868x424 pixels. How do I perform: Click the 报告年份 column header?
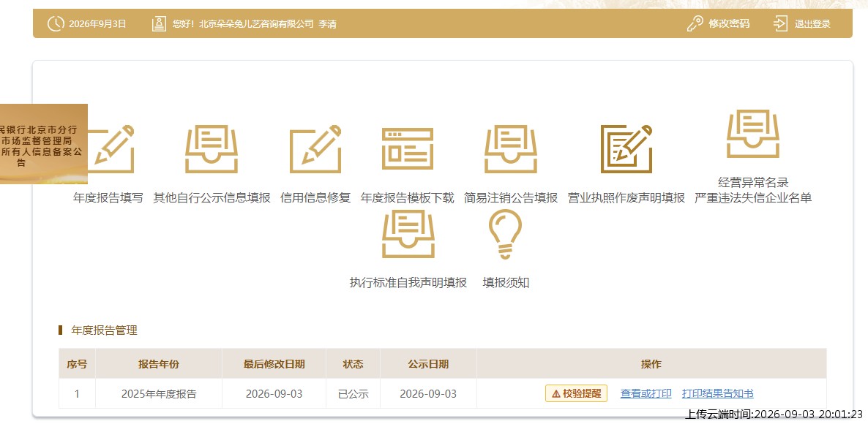[159, 364]
